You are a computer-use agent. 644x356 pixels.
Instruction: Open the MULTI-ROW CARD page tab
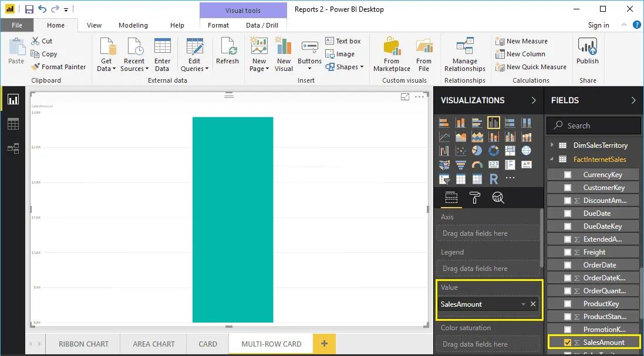[271, 344]
